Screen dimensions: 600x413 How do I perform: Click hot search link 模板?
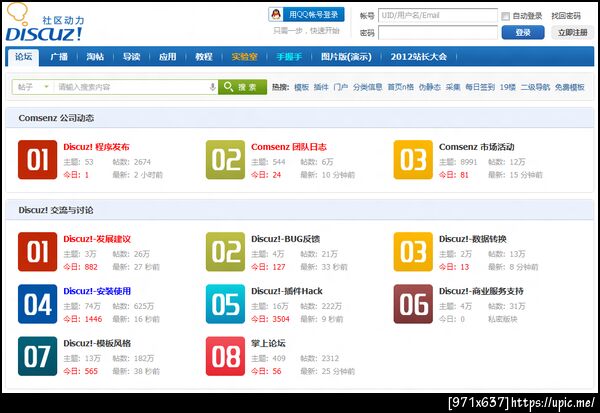click(302, 87)
